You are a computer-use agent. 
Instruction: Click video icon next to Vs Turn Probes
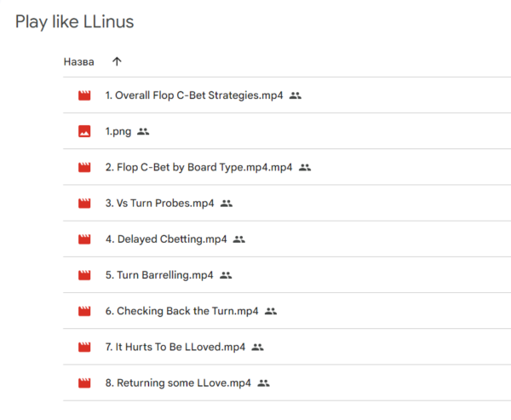pos(84,203)
